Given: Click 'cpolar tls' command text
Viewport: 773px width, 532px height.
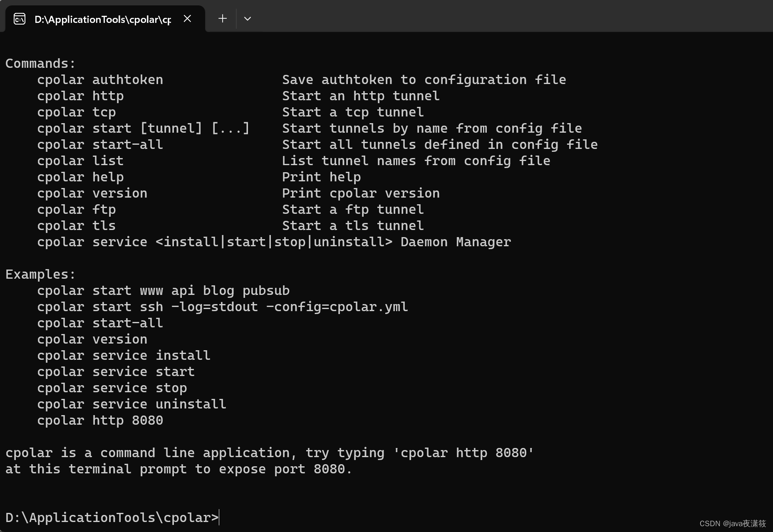Looking at the screenshot, I should [77, 226].
